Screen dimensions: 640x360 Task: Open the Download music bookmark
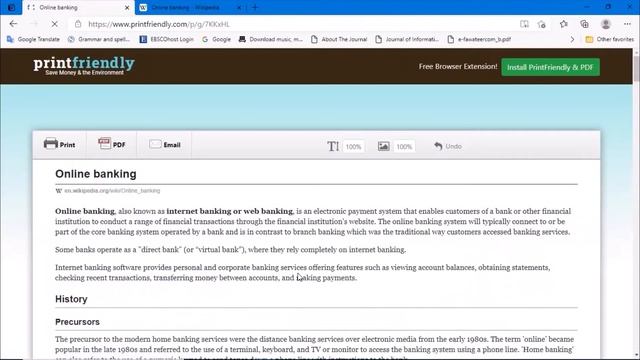coord(271,39)
